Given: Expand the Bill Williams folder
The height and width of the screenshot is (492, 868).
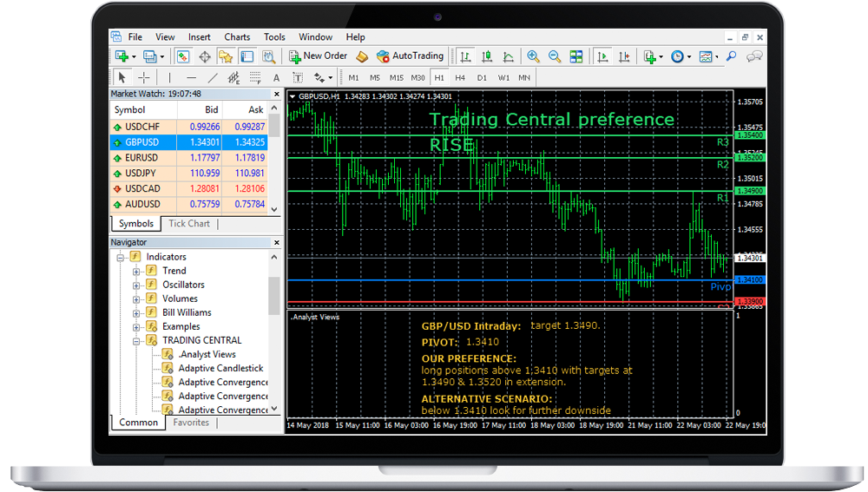Looking at the screenshot, I should coord(136,313).
